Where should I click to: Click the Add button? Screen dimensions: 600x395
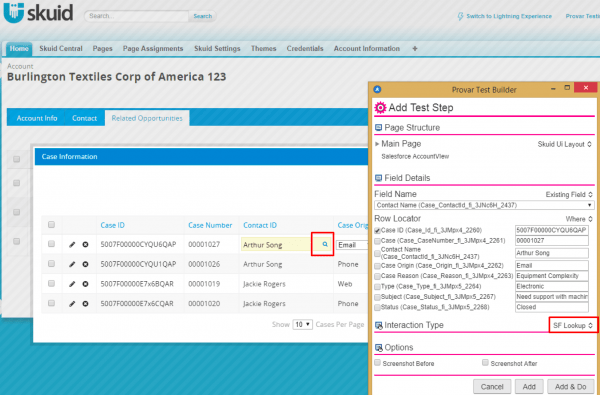click(529, 387)
